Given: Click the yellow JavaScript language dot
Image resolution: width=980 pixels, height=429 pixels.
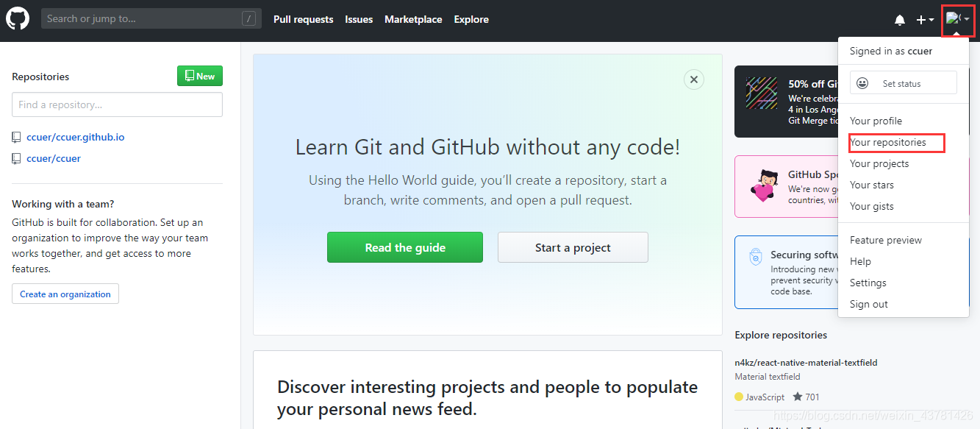Looking at the screenshot, I should [738, 397].
